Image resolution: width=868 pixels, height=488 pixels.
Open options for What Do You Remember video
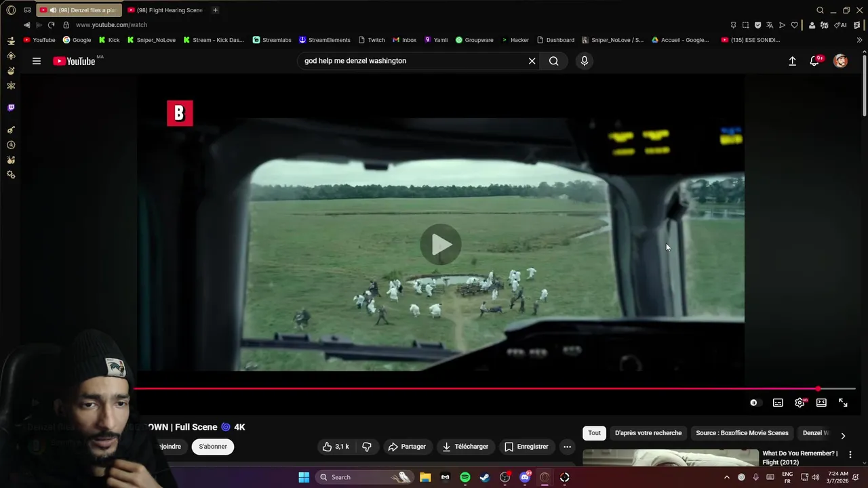(850, 455)
